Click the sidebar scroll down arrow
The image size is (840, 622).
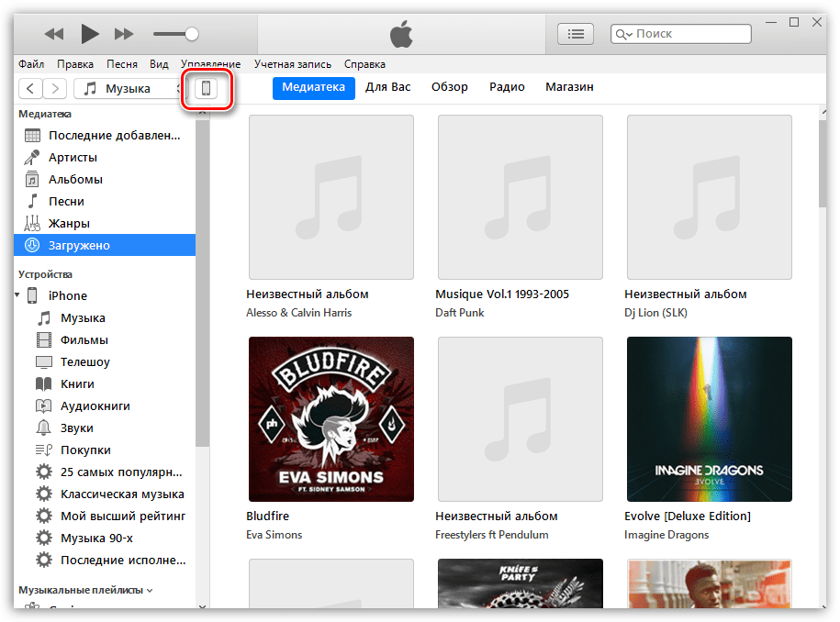click(x=202, y=605)
